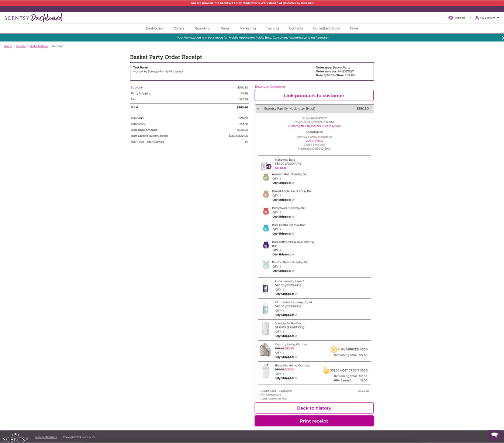
Task: Click Link products to customer button
Action: click(314, 95)
